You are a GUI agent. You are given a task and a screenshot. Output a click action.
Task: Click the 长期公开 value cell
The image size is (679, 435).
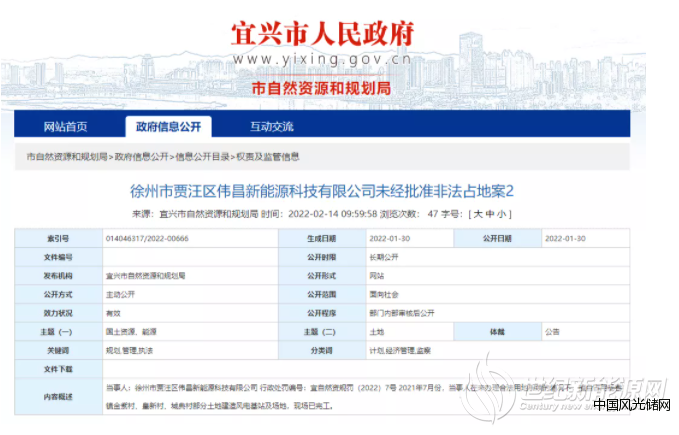coord(498,257)
